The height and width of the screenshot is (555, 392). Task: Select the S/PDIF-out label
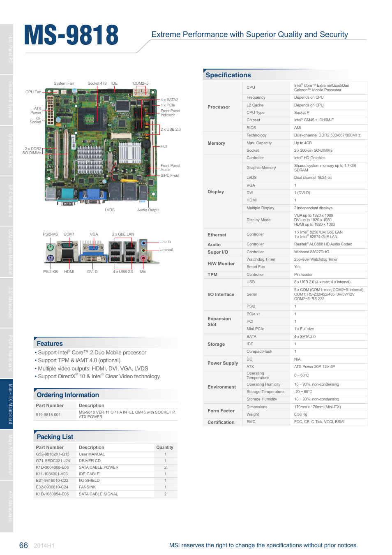coord(170,176)
